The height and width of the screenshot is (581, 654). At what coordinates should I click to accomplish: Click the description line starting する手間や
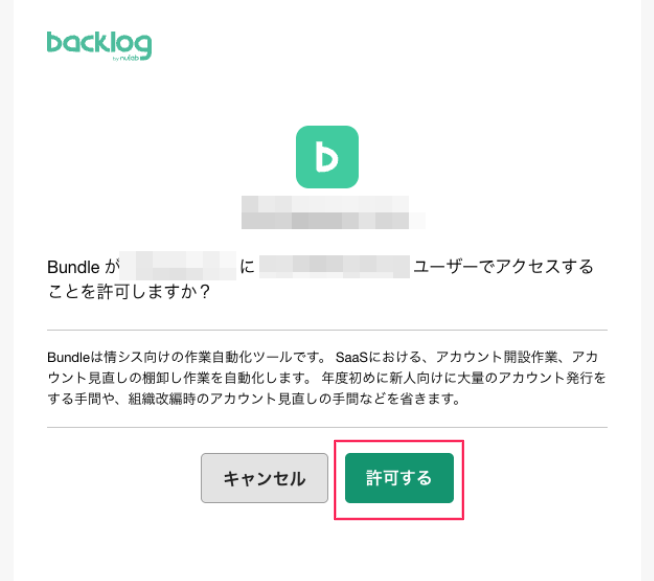(x=254, y=399)
